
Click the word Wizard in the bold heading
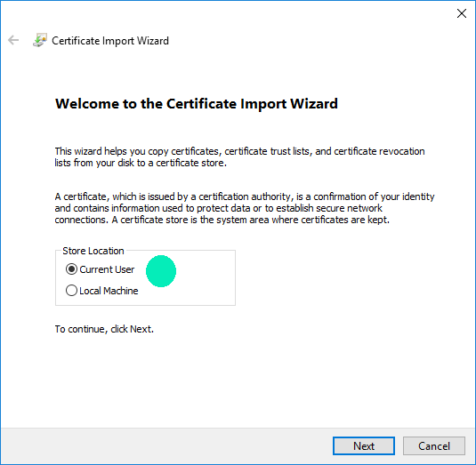point(314,104)
